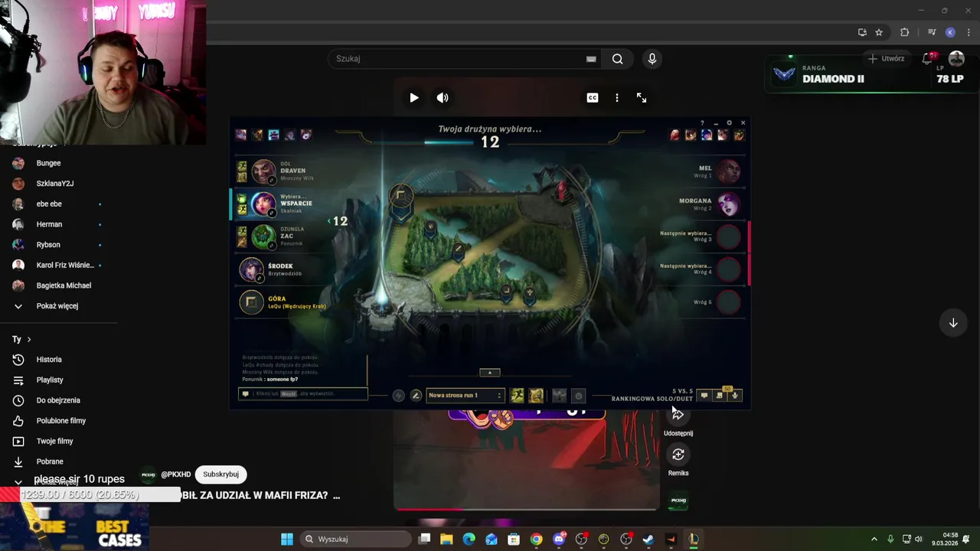Open the Utwórz create button

pos(887,58)
